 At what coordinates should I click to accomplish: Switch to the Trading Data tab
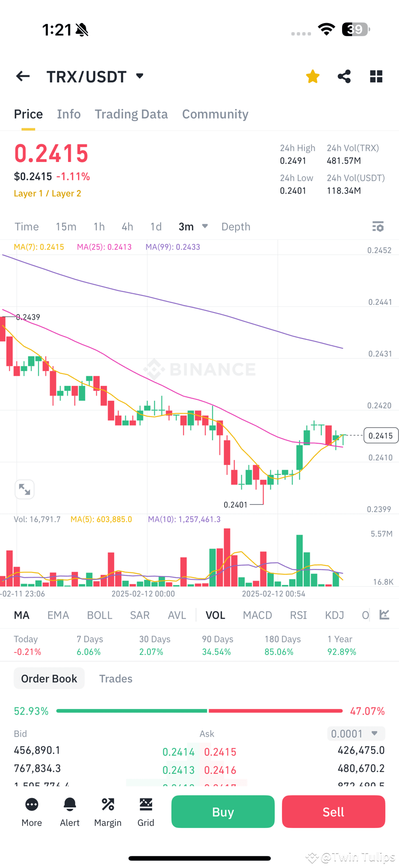[x=131, y=114]
